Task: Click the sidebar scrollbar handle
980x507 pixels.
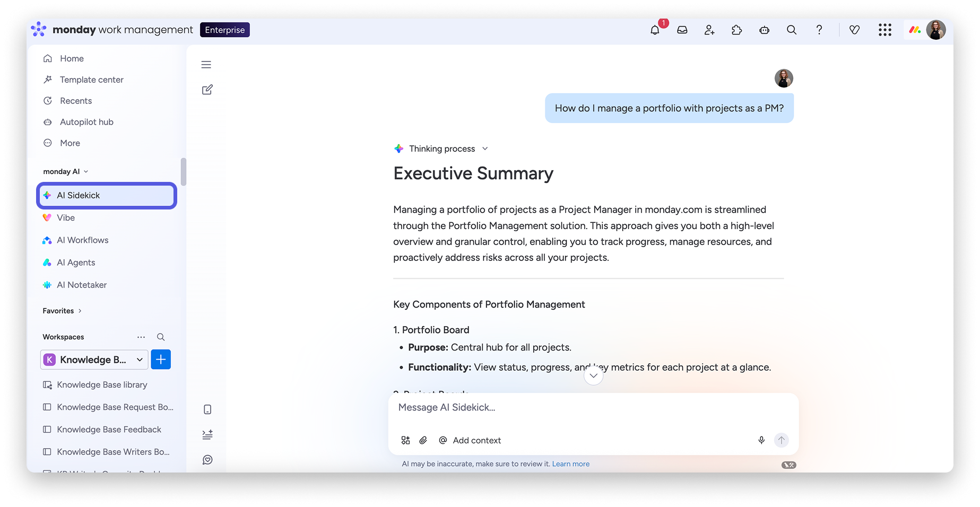Action: coord(184,172)
